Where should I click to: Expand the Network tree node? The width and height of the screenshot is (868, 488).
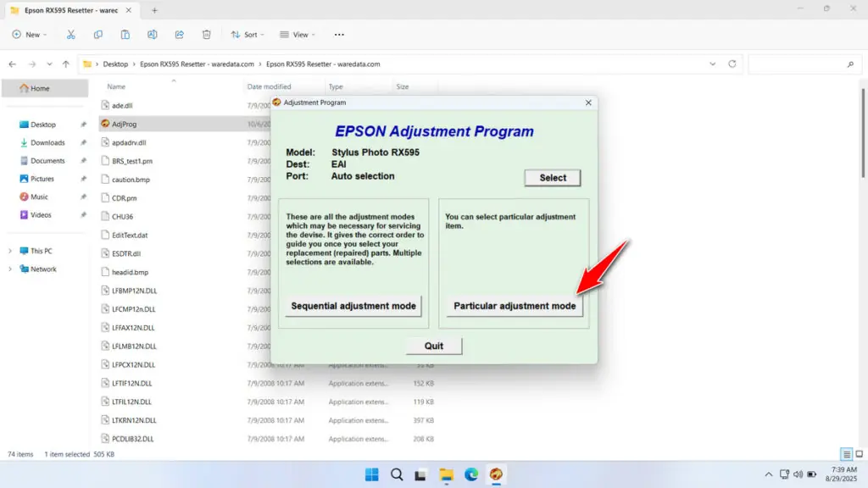coord(10,269)
